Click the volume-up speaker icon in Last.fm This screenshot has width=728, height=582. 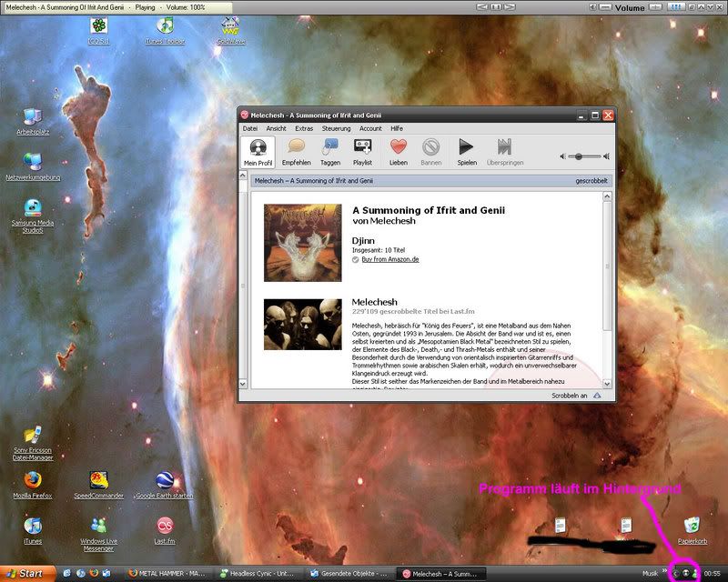606,156
